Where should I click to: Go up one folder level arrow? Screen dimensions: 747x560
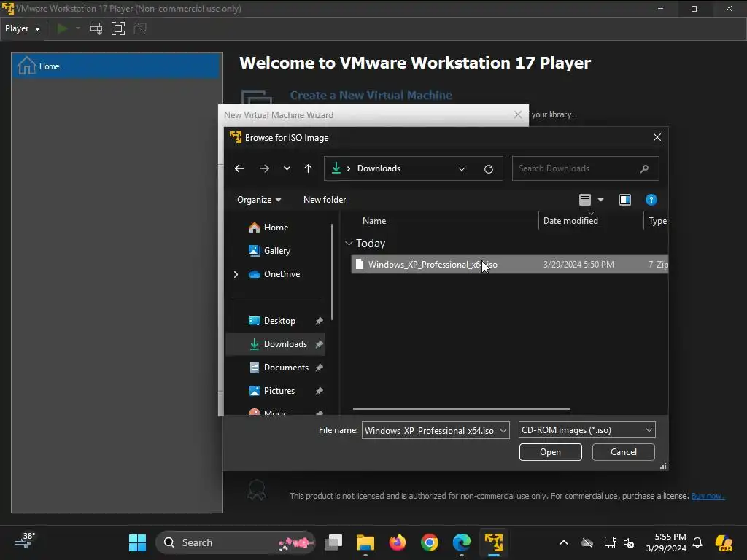[309, 168]
